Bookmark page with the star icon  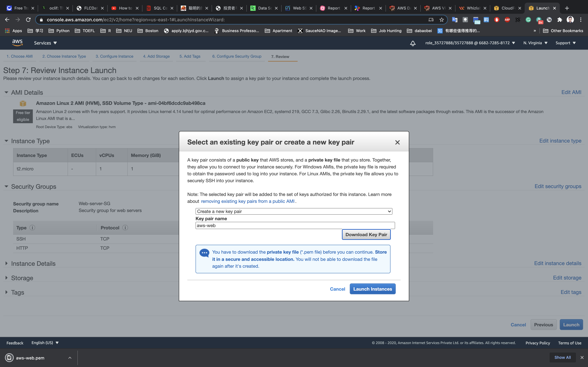pos(441,20)
